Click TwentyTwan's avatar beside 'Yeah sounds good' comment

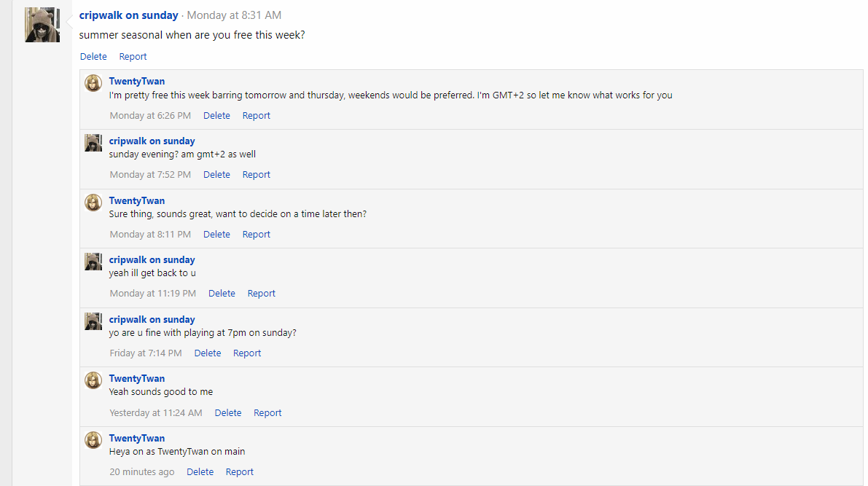point(93,380)
